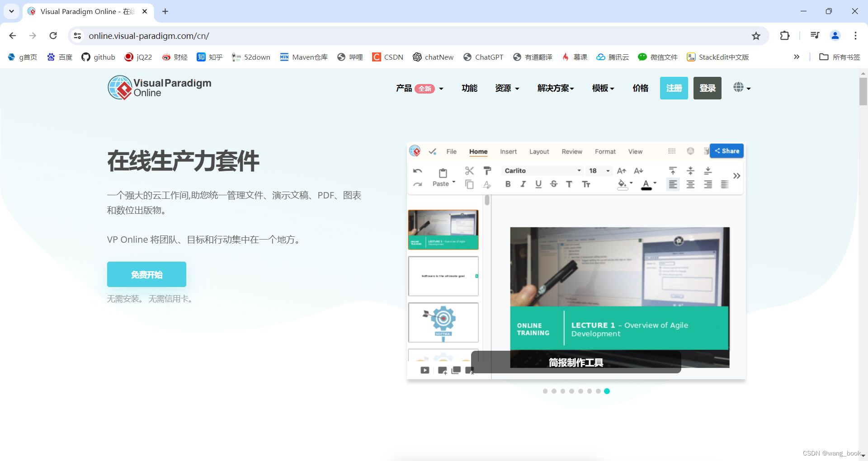Open the Carlito font dropdown

[x=542, y=171]
